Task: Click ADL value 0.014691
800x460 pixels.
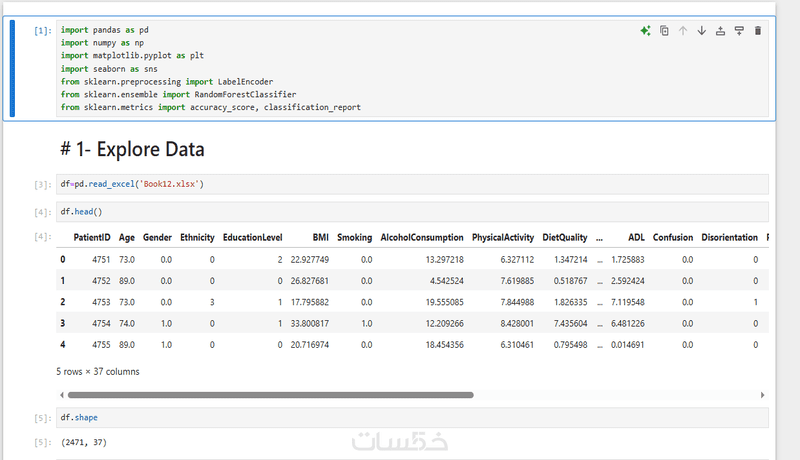Action: (628, 345)
